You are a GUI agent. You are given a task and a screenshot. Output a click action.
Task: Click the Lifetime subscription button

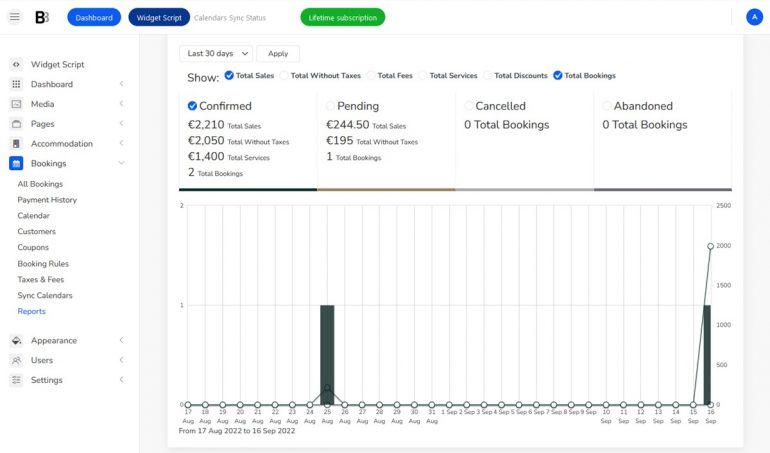(342, 17)
